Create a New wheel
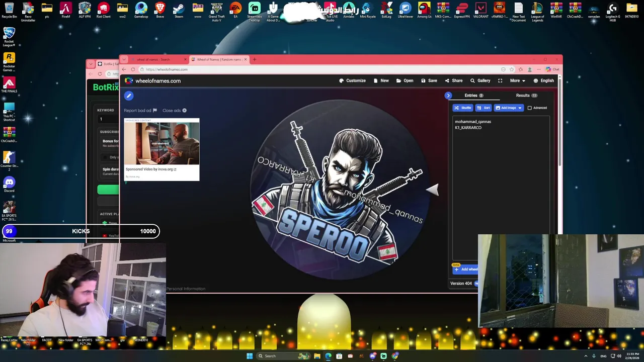The image size is (644, 362). pyautogui.click(x=381, y=80)
